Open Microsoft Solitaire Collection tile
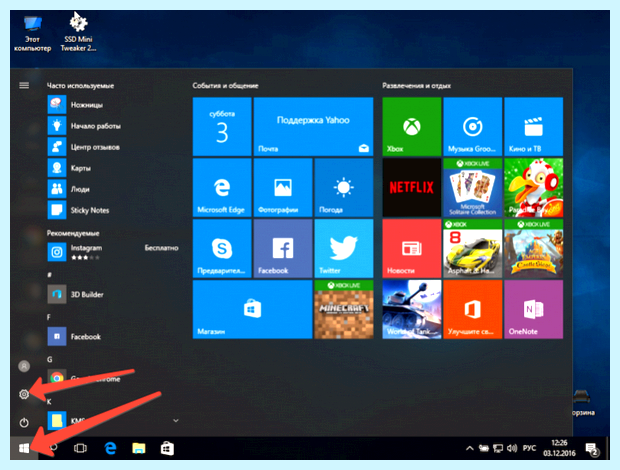Viewport: 620px width, 470px height. (x=473, y=187)
